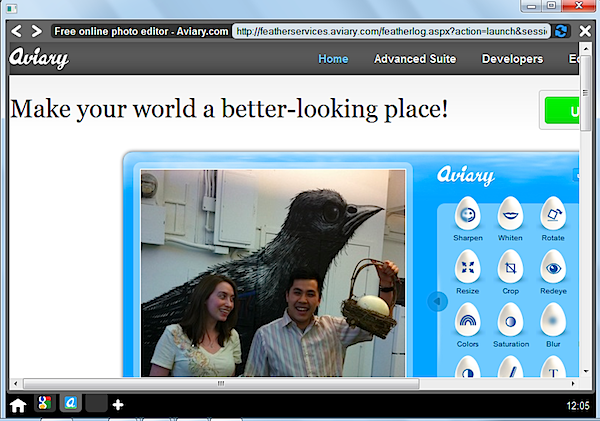Screen dimensions: 600x421
Task: Click the horizontal scrollbar thumb
Action: pos(221,383)
